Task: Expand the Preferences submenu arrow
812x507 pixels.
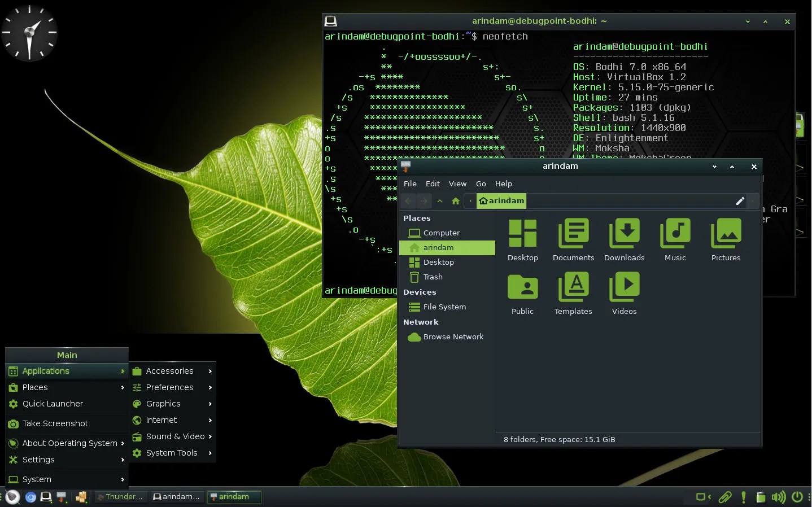Action: pos(209,387)
